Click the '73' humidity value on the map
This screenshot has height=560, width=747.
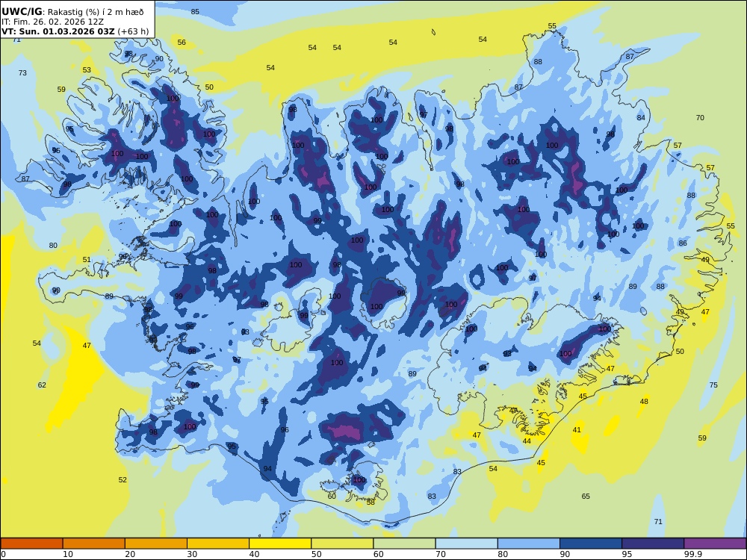click(x=22, y=73)
